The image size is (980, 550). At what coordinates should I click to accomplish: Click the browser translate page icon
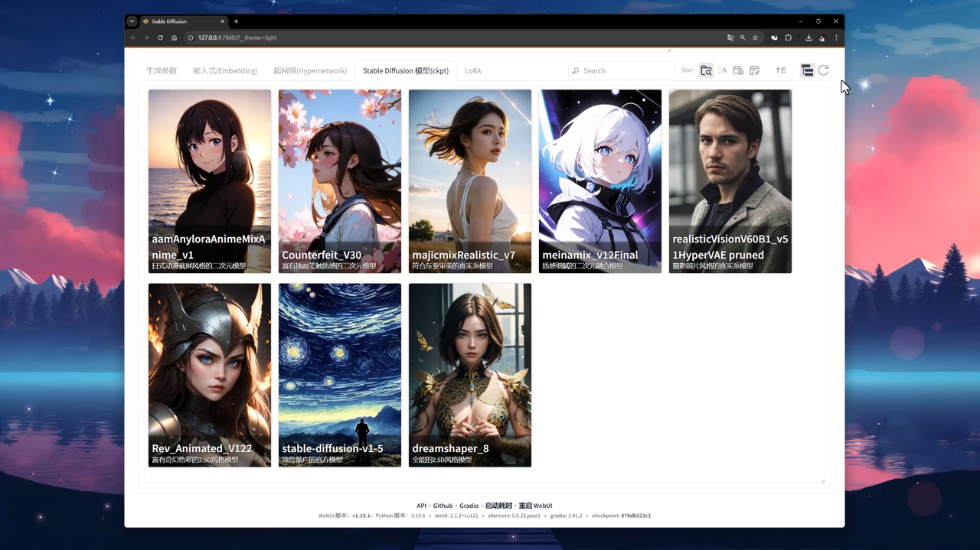[x=730, y=37]
